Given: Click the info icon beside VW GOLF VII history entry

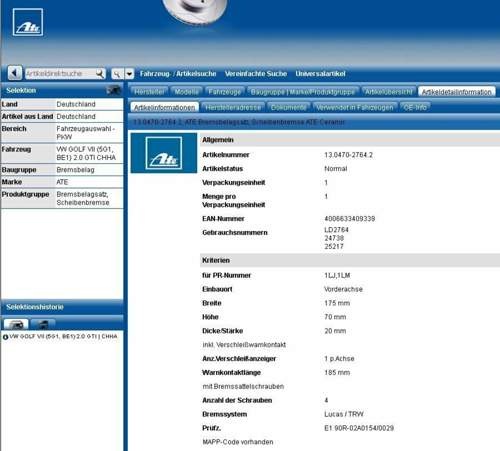Looking at the screenshot, I should tap(5, 337).
